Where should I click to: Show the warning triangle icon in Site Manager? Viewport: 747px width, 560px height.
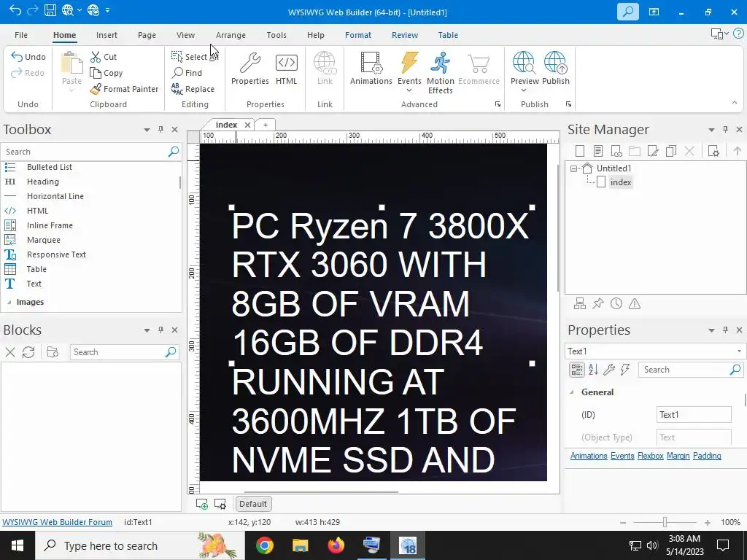(x=635, y=304)
